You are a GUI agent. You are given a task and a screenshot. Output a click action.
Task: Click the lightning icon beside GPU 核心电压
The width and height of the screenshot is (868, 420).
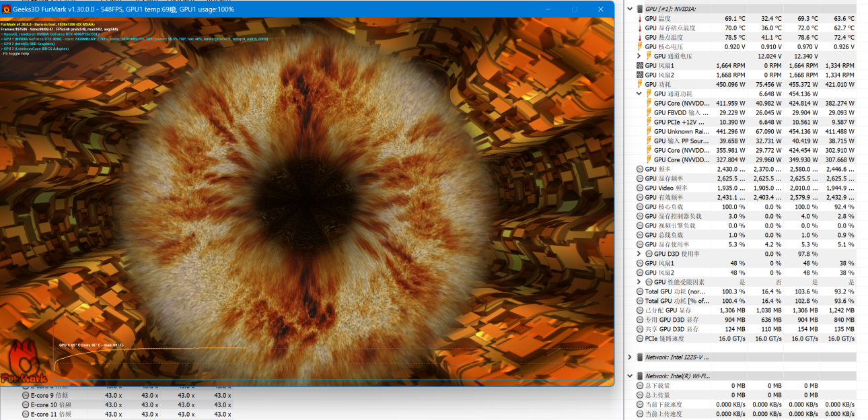click(x=640, y=47)
